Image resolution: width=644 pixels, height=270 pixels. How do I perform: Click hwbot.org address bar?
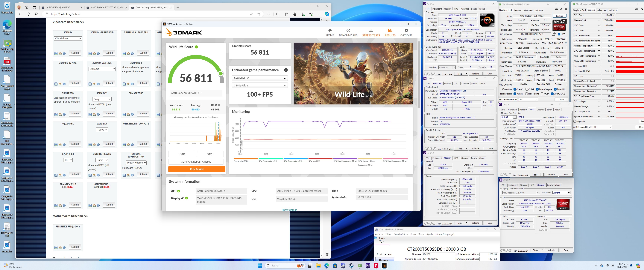pos(148,14)
